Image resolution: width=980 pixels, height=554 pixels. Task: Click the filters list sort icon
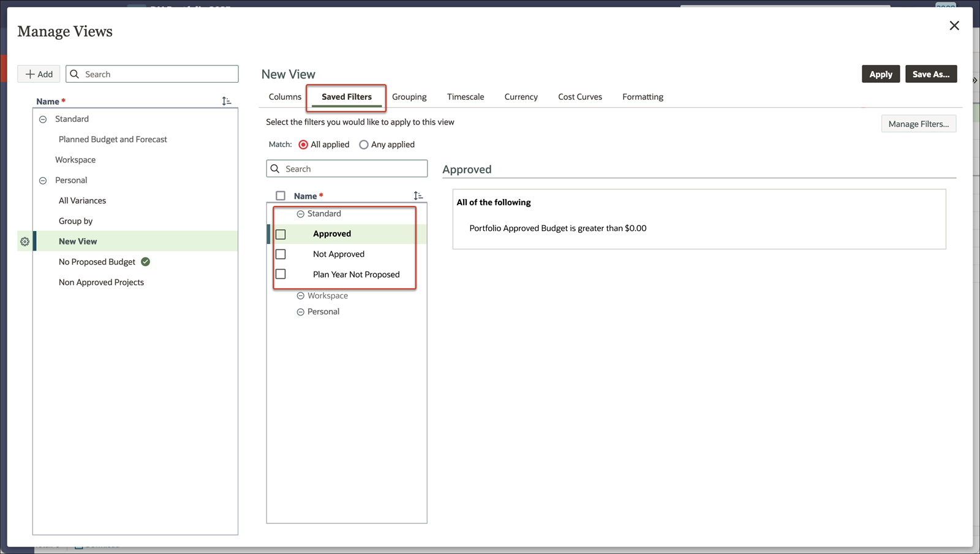click(418, 195)
